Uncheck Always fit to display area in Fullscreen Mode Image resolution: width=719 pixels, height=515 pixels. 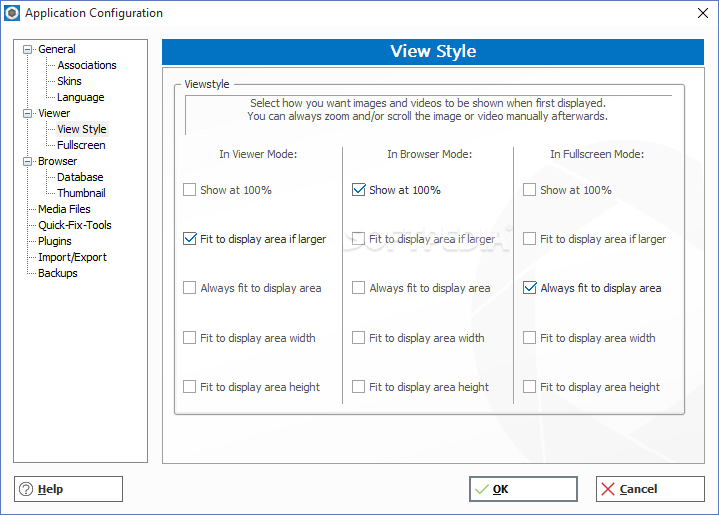[530, 288]
